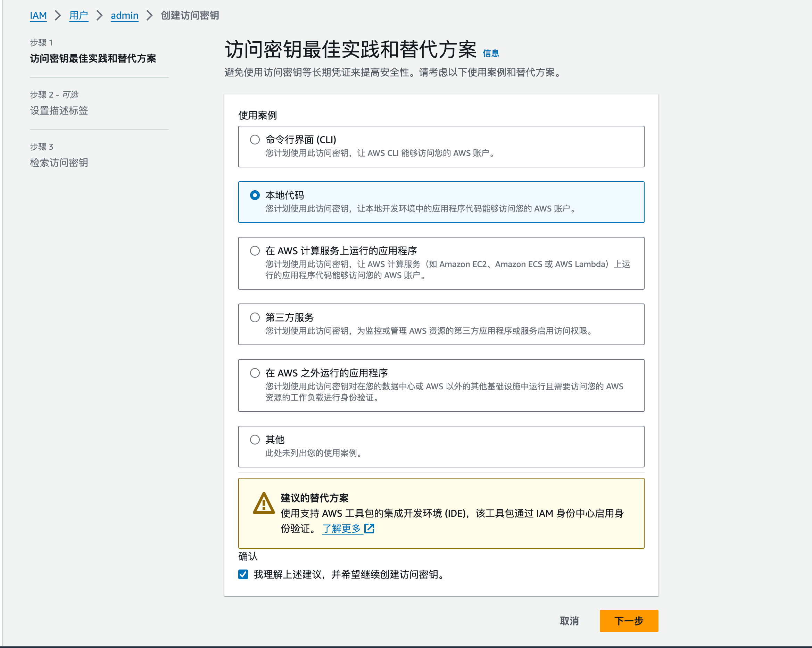Click 确认 section label
The image size is (812, 648).
tap(248, 556)
